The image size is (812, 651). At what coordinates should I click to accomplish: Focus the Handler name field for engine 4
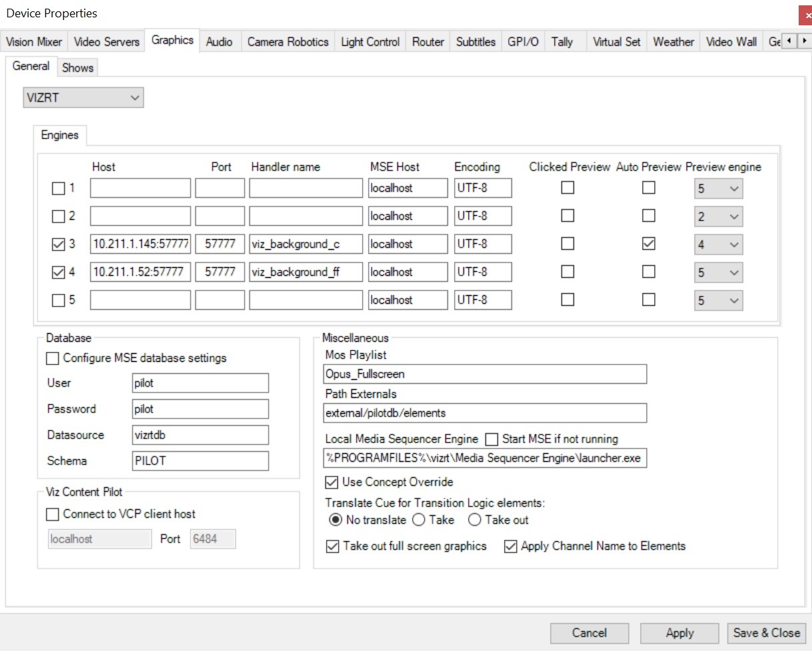(306, 272)
